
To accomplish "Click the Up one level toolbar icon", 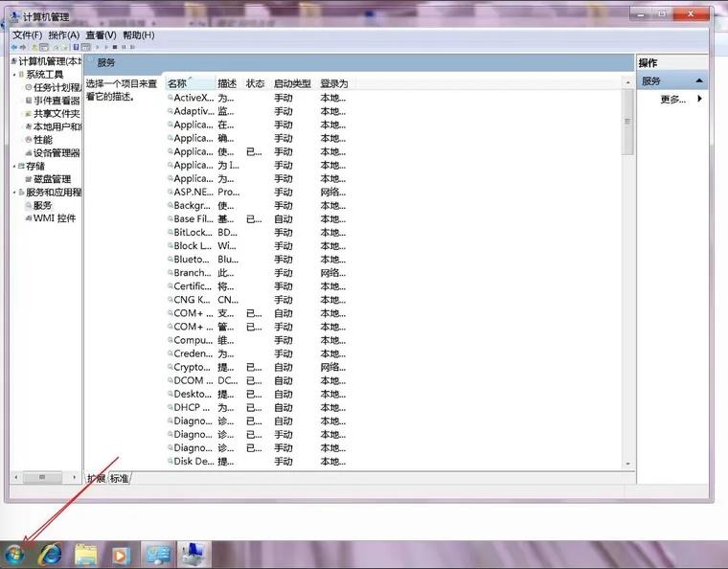I will point(34,47).
